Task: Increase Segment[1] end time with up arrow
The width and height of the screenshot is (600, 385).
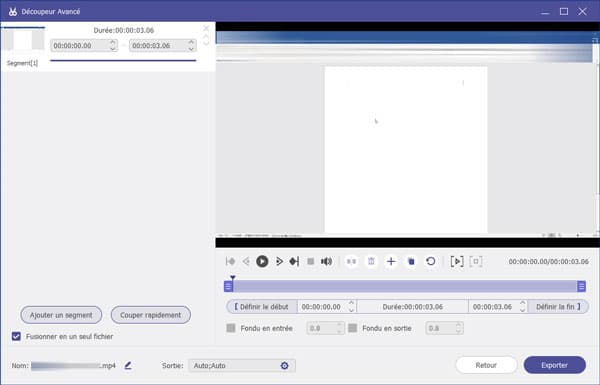Action: tap(191, 42)
